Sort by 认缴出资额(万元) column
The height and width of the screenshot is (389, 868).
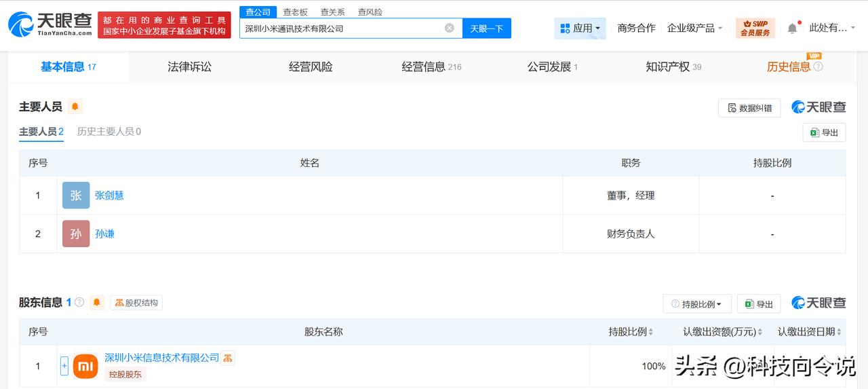(723, 332)
